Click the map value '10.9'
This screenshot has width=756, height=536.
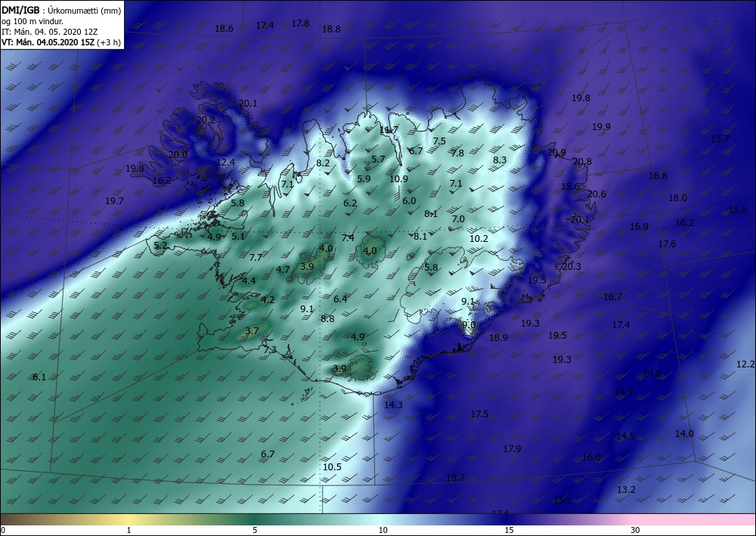point(398,179)
